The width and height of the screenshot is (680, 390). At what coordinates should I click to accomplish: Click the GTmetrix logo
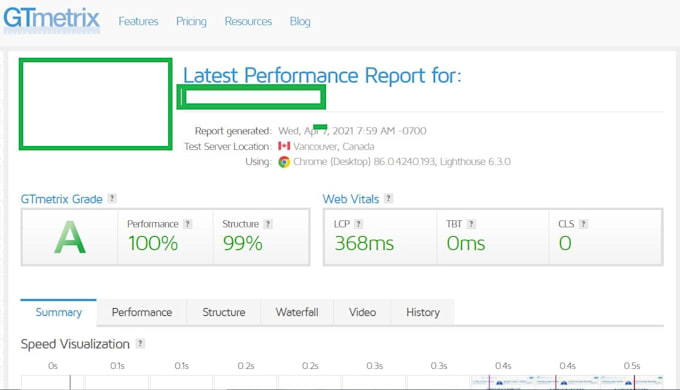click(52, 20)
